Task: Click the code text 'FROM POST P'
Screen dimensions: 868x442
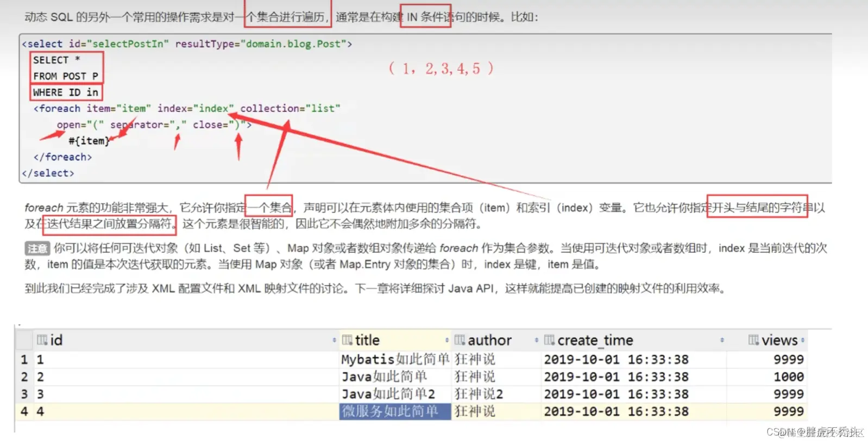Action: click(66, 76)
